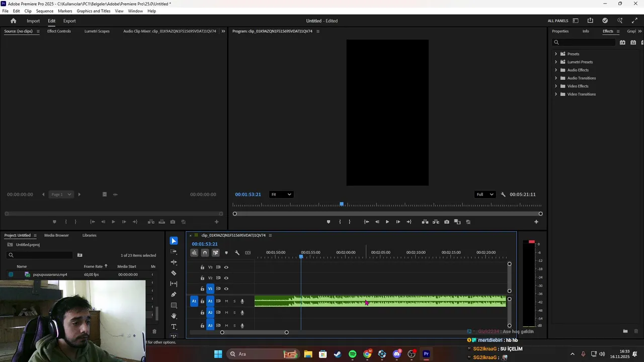Open Graphics and Titles menu
The height and width of the screenshot is (362, 644).
tap(94, 11)
